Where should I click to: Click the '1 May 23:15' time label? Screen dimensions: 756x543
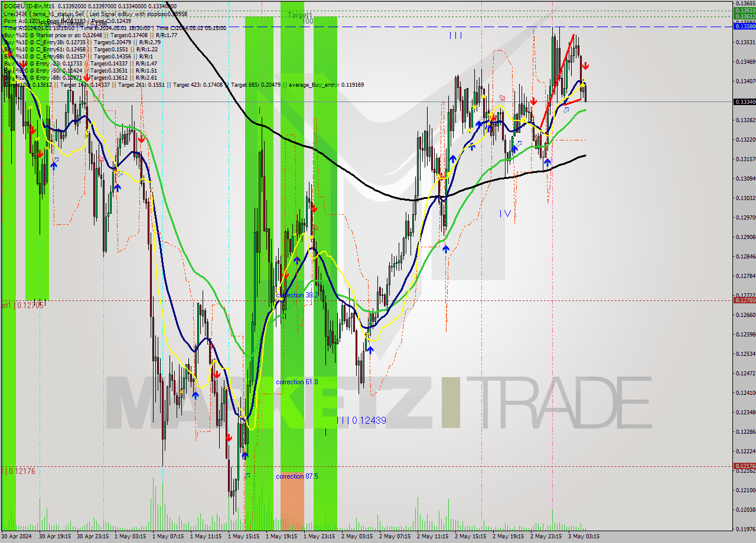point(320,536)
